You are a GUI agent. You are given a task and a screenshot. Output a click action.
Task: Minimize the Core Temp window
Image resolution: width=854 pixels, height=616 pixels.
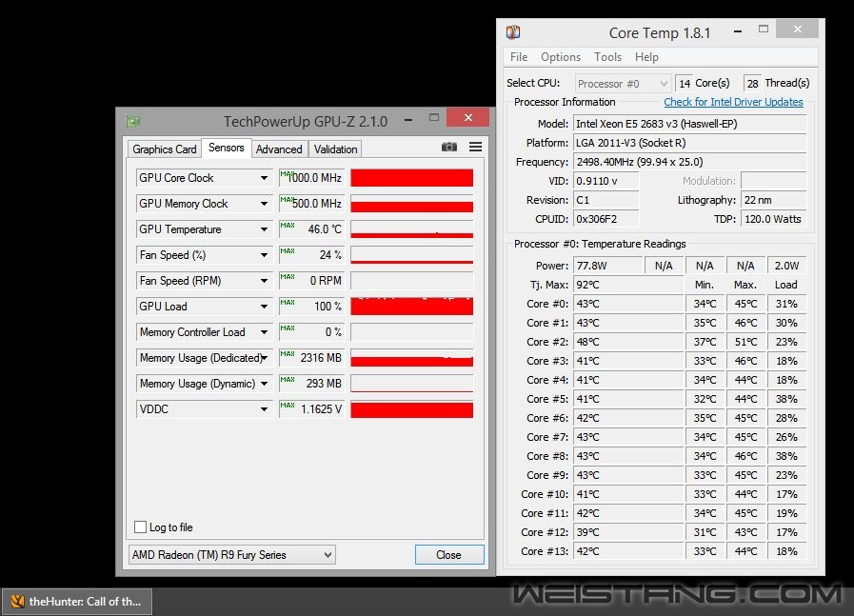tap(738, 31)
